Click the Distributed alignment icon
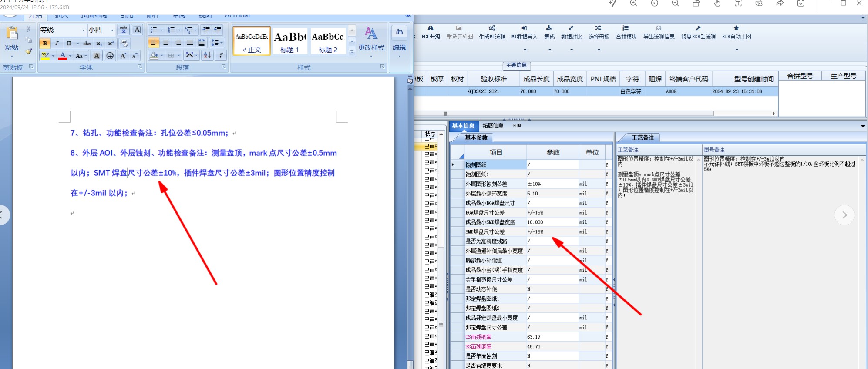 pyautogui.click(x=202, y=43)
